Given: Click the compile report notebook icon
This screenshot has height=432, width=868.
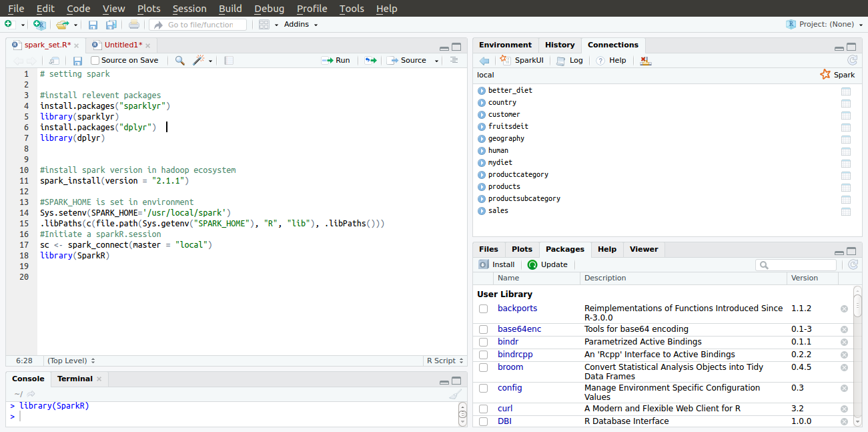Looking at the screenshot, I should click(x=229, y=60).
